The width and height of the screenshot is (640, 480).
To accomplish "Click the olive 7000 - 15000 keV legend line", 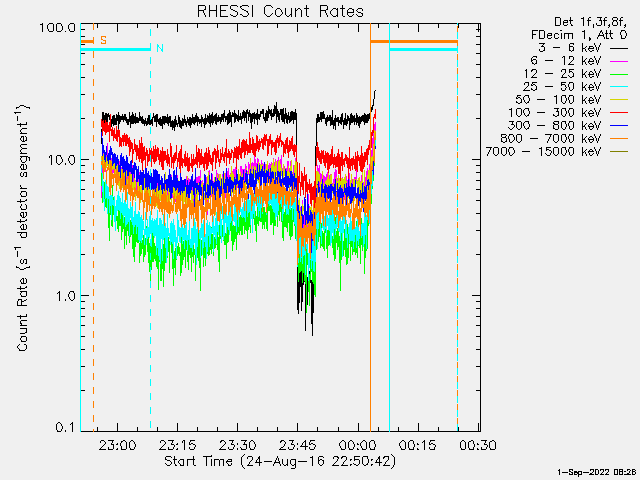I will pos(619,152).
